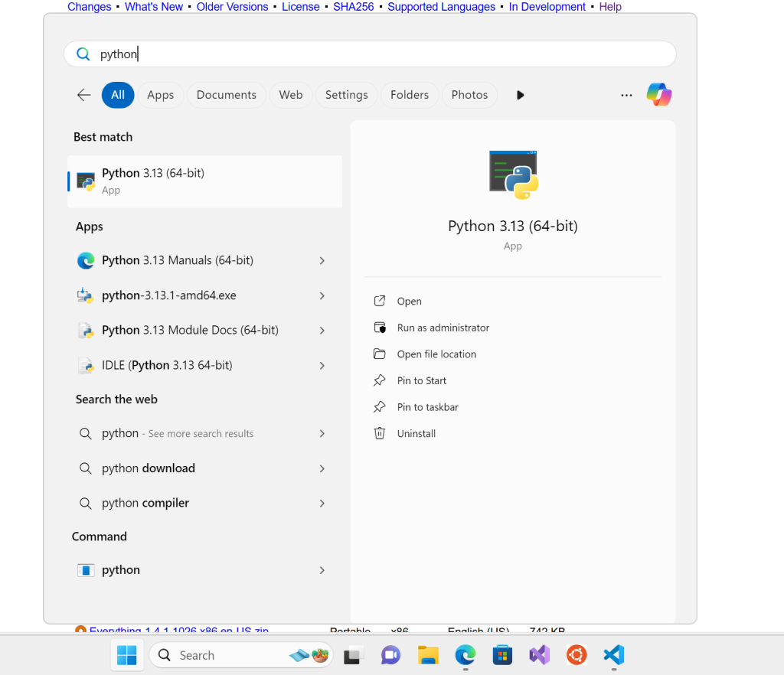Image resolution: width=784 pixels, height=675 pixels.
Task: Switch to the Photos filter tab
Action: tap(469, 95)
